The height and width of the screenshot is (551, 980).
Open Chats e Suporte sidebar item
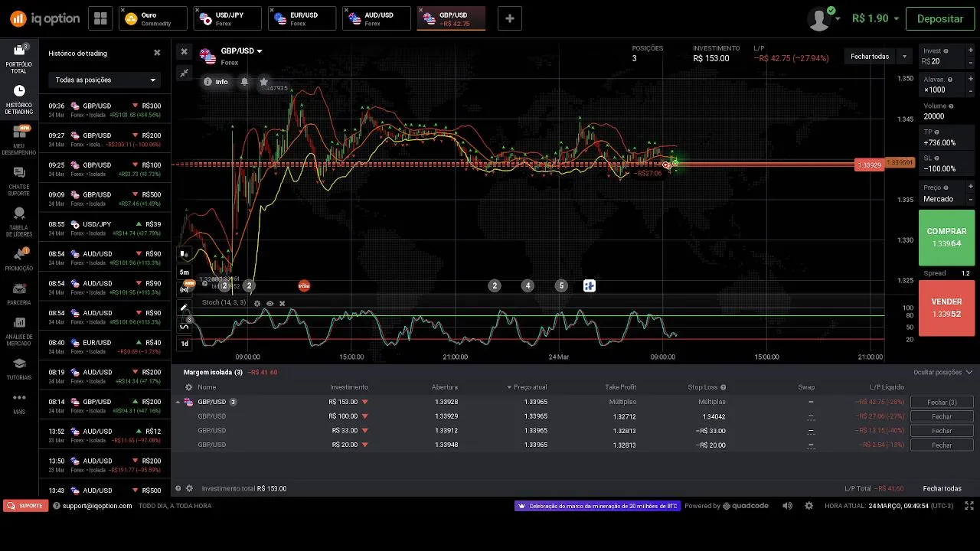[19, 181]
